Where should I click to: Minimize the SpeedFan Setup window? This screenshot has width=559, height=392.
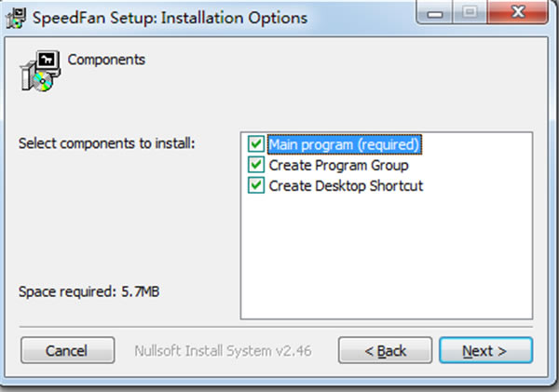pos(434,13)
